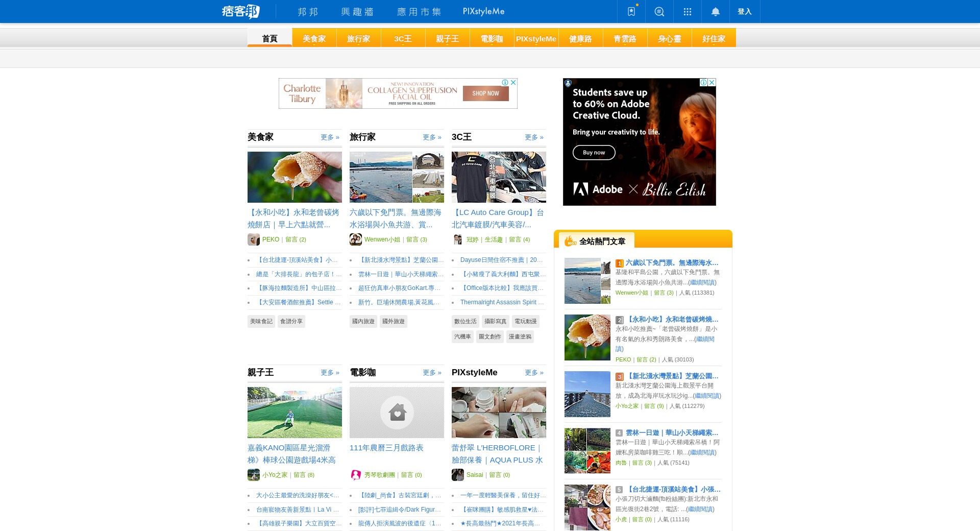This screenshot has width=980, height=531.
Task: Click SHOP NOW in Charlotte Tilbury ad
Action: (486, 93)
